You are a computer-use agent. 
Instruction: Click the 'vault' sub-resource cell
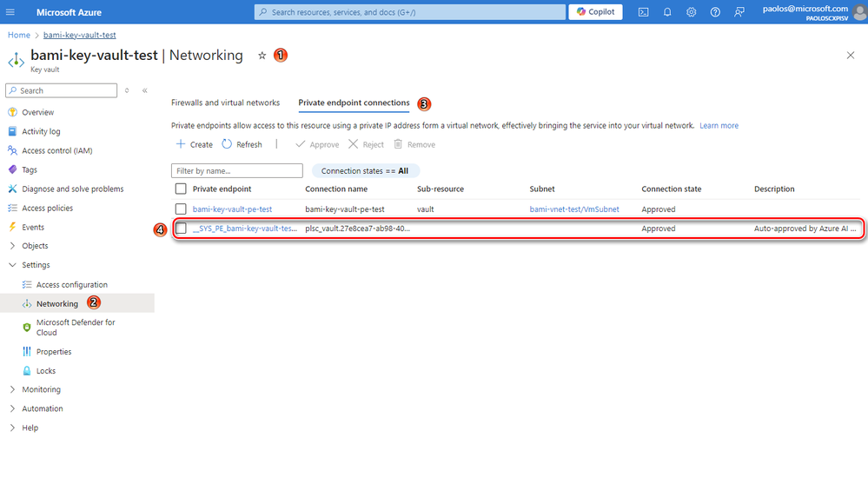pos(426,209)
